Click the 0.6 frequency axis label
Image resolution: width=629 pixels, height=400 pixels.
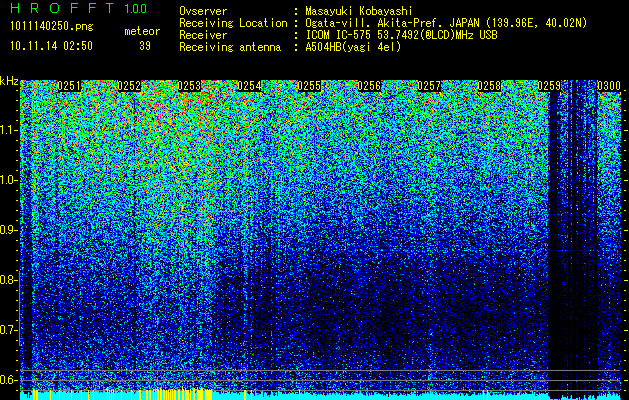point(9,380)
